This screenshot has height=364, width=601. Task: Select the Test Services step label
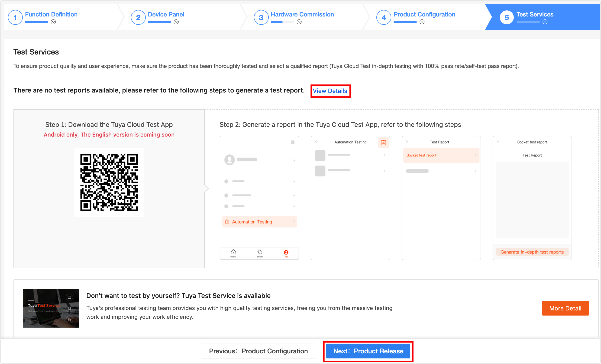[x=535, y=14]
